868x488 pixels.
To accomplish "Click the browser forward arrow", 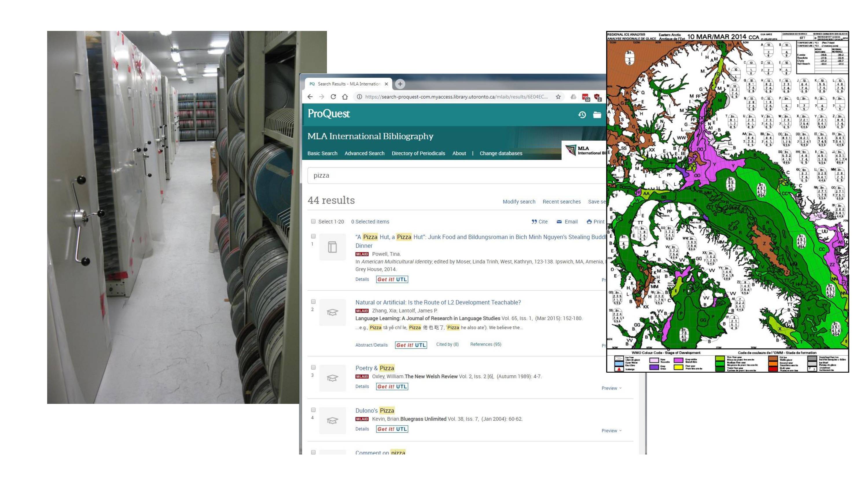I will point(321,97).
